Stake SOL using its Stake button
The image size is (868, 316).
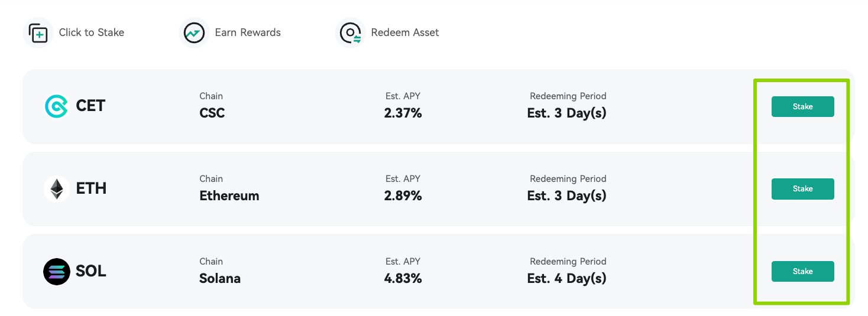pyautogui.click(x=802, y=272)
